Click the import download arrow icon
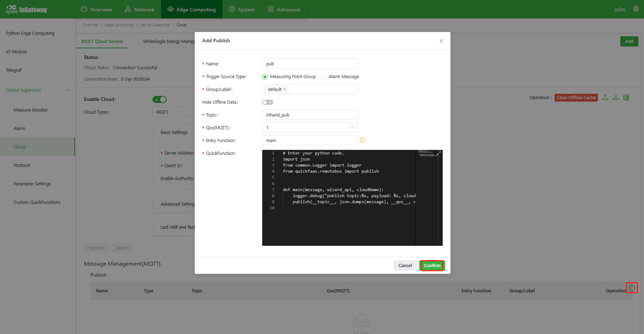 [616, 98]
